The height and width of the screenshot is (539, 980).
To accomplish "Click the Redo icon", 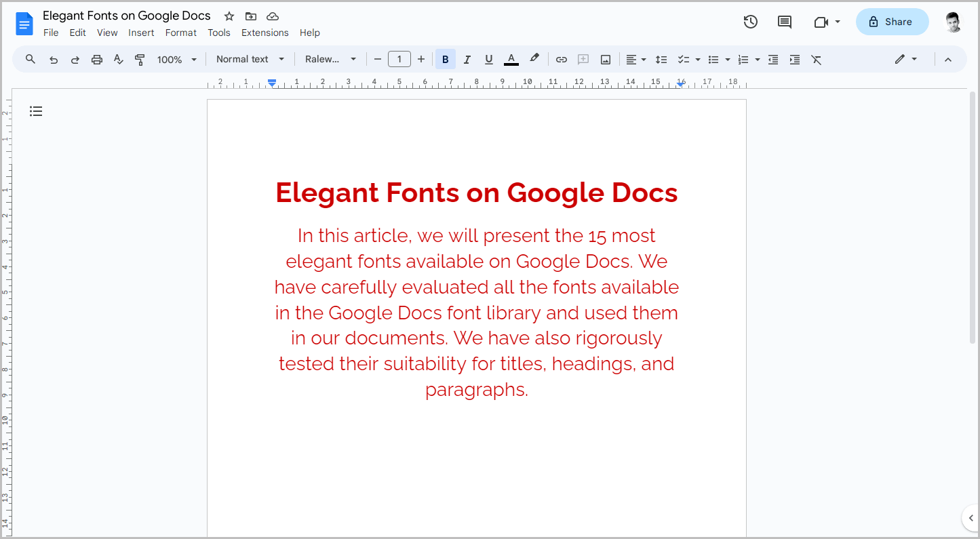I will tap(75, 59).
